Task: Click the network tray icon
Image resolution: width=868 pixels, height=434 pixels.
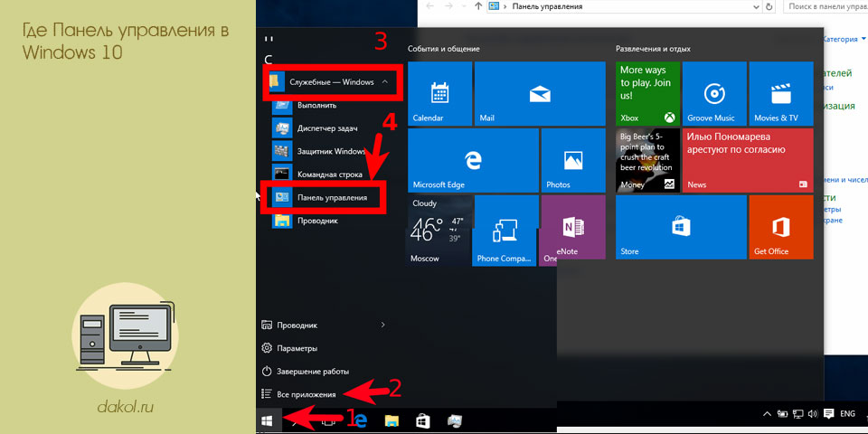Action: [x=798, y=413]
